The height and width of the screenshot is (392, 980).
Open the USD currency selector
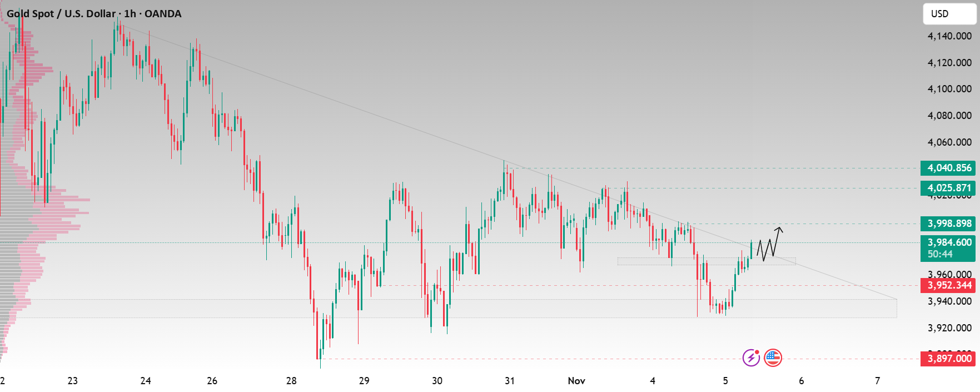pyautogui.click(x=949, y=14)
